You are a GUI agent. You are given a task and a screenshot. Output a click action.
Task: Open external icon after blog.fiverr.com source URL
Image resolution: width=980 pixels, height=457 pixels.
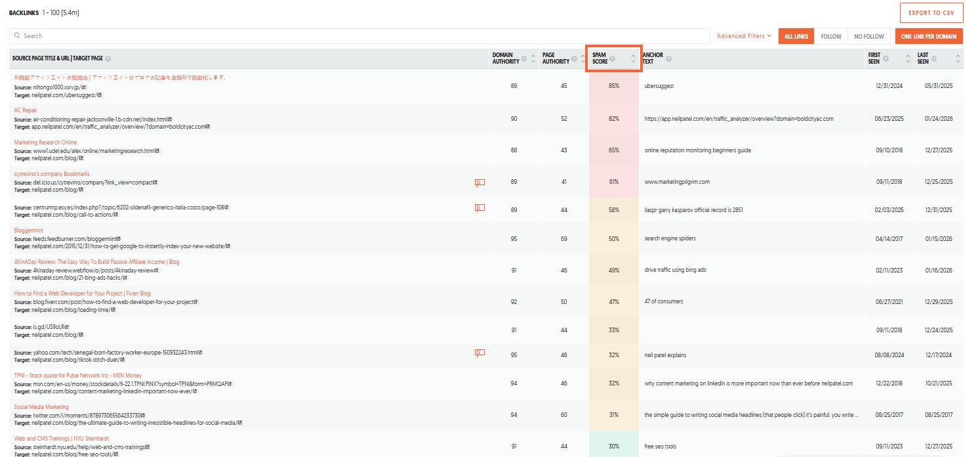click(x=195, y=302)
